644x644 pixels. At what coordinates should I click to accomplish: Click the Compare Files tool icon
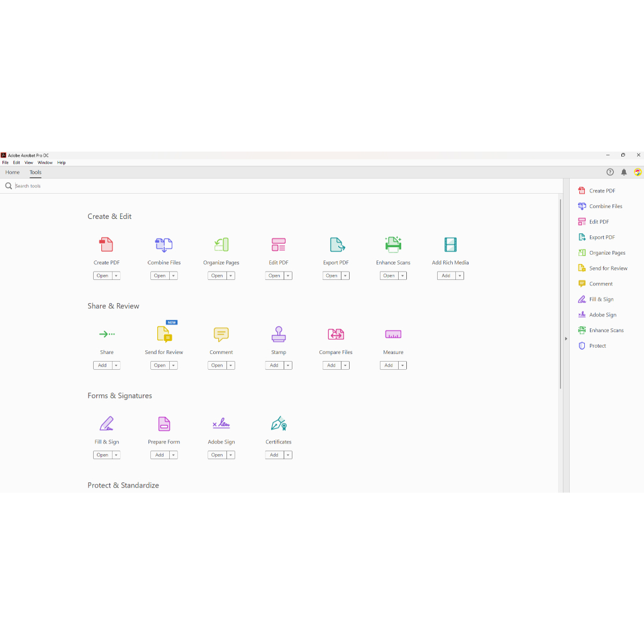point(336,334)
